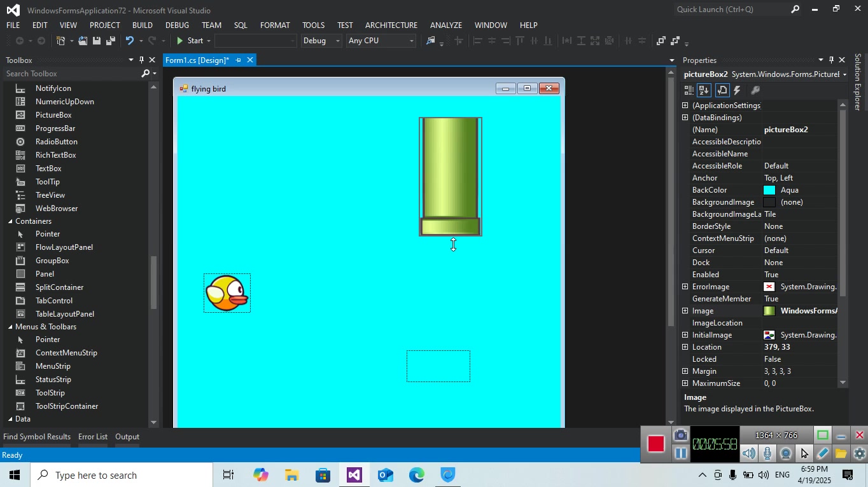Switch properties to Categorized view
Screen dimensions: 868x487
[689, 90]
